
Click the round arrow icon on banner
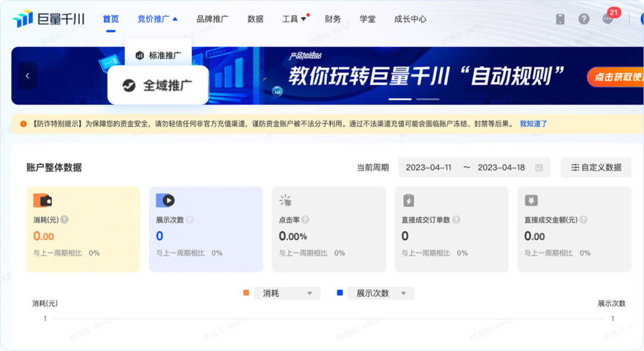(278, 91)
